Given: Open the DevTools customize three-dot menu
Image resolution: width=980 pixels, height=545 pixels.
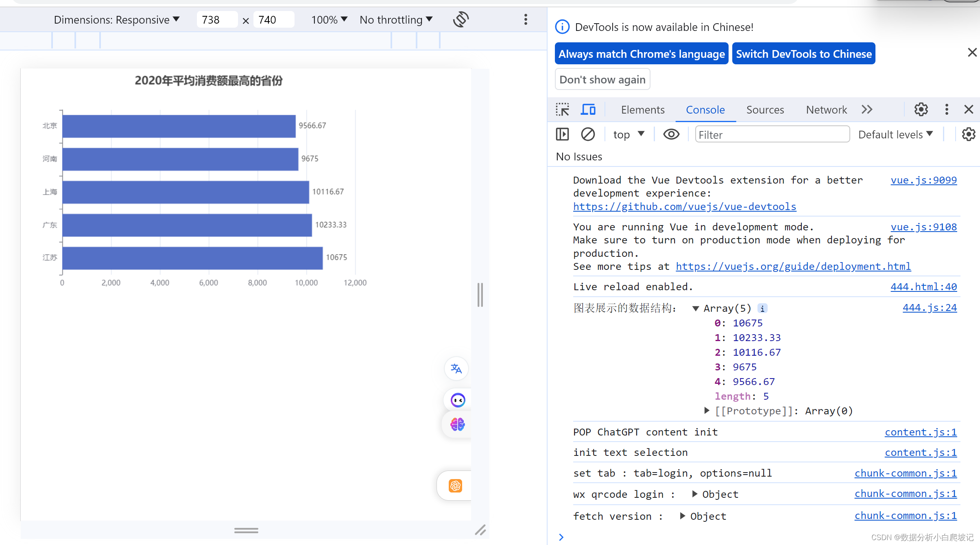Looking at the screenshot, I should (x=947, y=109).
